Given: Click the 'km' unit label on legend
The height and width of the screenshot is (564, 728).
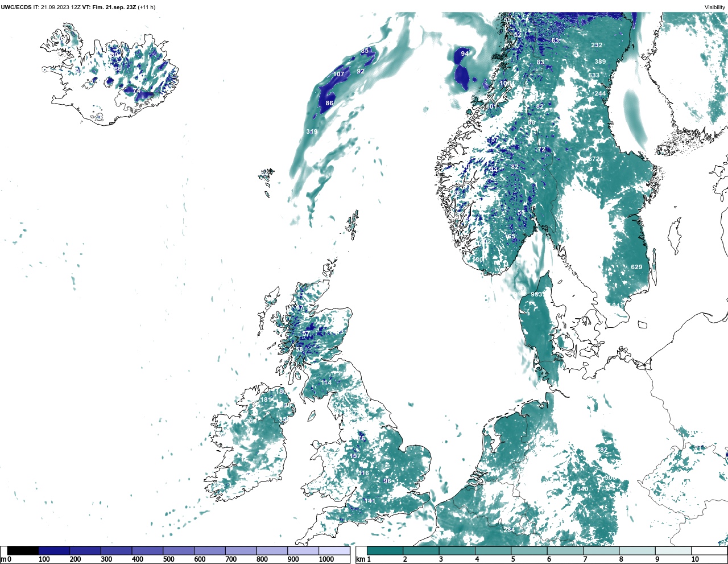Looking at the screenshot, I should pos(361,559).
